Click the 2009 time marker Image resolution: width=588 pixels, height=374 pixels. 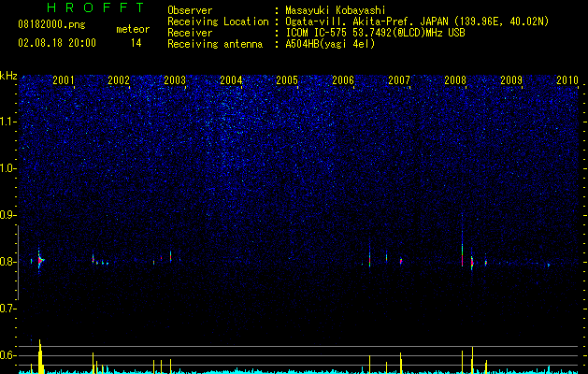(511, 80)
